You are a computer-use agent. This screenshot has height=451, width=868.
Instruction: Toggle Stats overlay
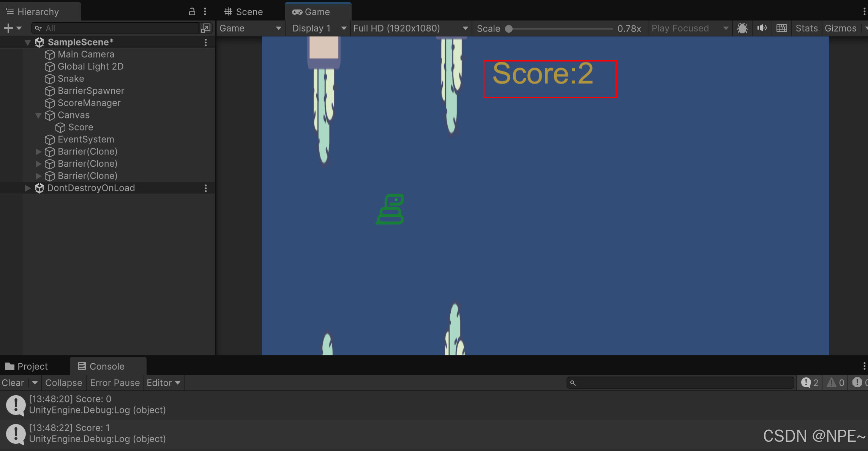coord(806,28)
